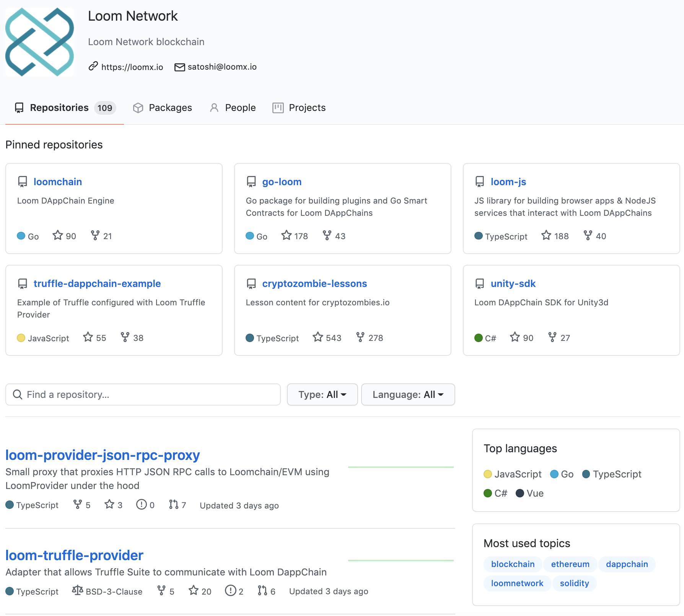Open the go-loom pinned repository
This screenshot has width=684, height=616.
coord(282,182)
